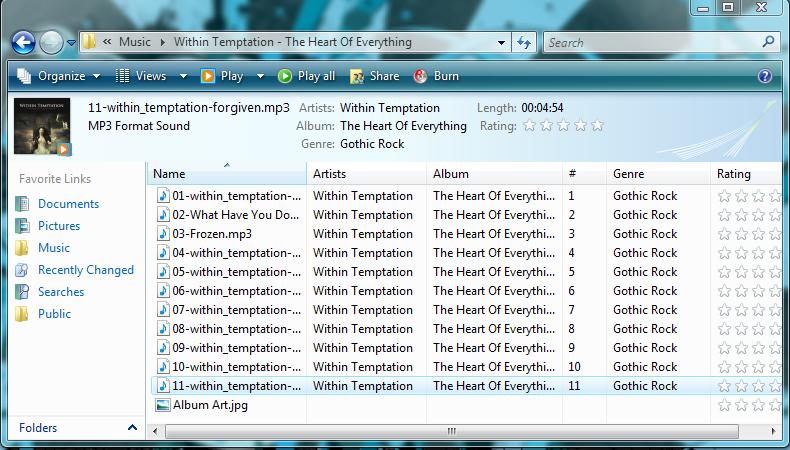790x450 pixels.
Task: Open Recently Changed favorite link
Action: point(85,270)
